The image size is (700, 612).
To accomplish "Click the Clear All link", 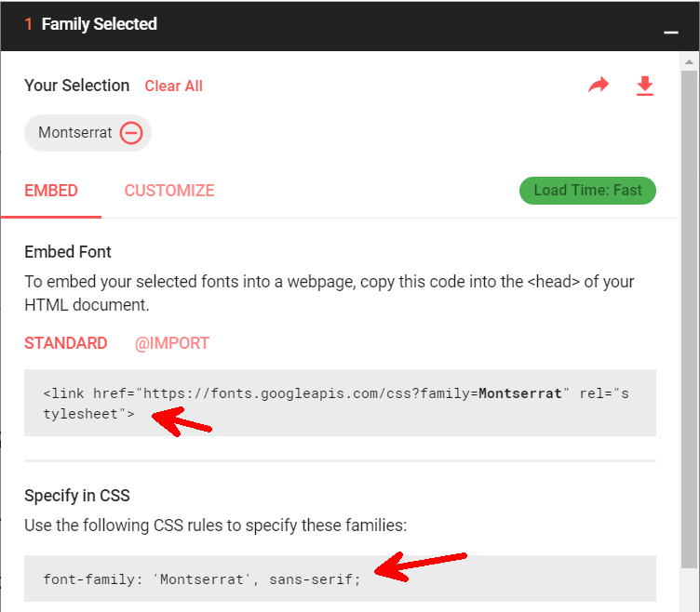I will [173, 86].
